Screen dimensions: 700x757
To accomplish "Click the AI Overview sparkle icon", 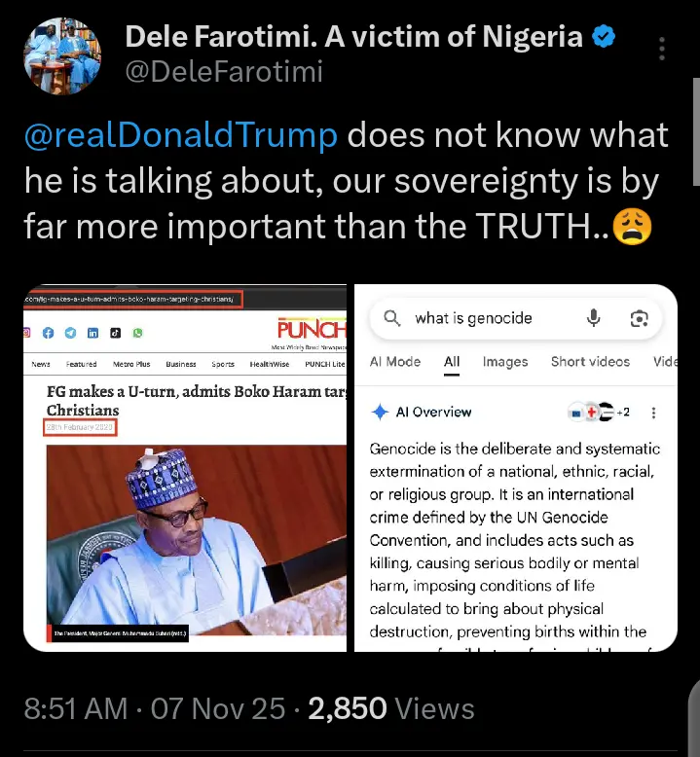I will [381, 412].
